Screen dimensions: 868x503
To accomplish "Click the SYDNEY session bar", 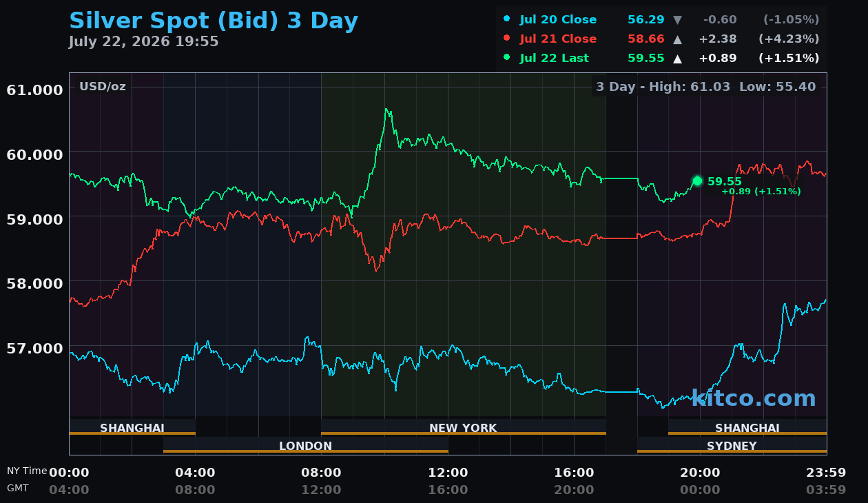I will point(732,446).
